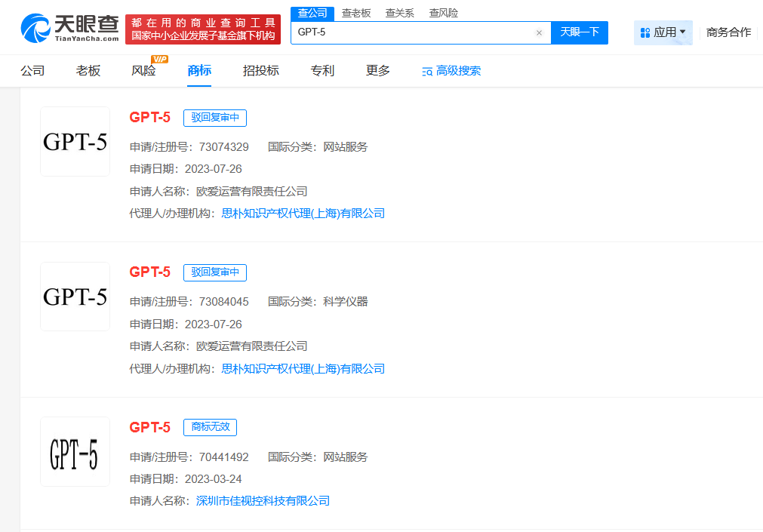This screenshot has height=532, width=763.
Task: Open the 查关系 dropdown tab
Action: (399, 12)
